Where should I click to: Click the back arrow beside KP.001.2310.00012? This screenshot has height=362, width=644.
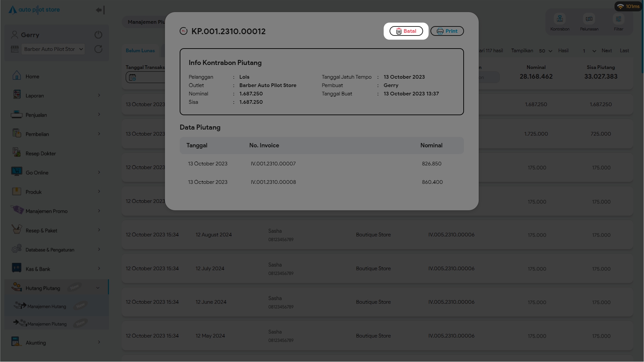183,31
